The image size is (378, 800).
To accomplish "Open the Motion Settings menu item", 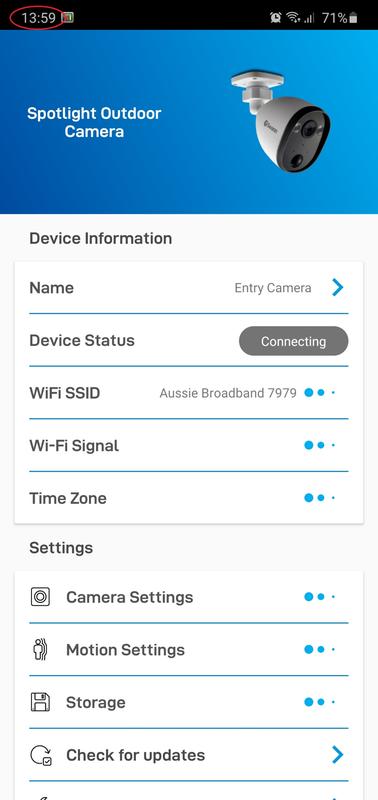I will [x=189, y=649].
